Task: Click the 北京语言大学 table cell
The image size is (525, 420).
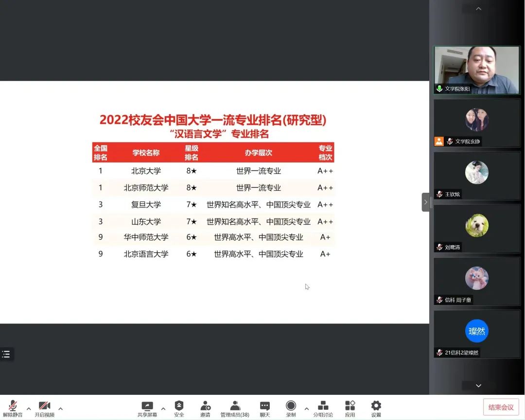Action: 146,254
